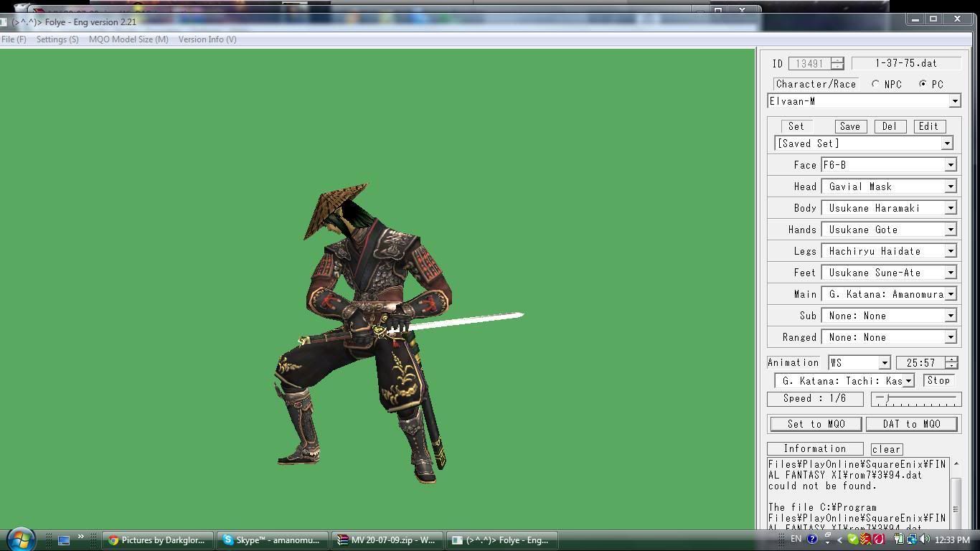Open the Face F6-B dropdown
Viewport: 980px width, 551px height.
950,165
